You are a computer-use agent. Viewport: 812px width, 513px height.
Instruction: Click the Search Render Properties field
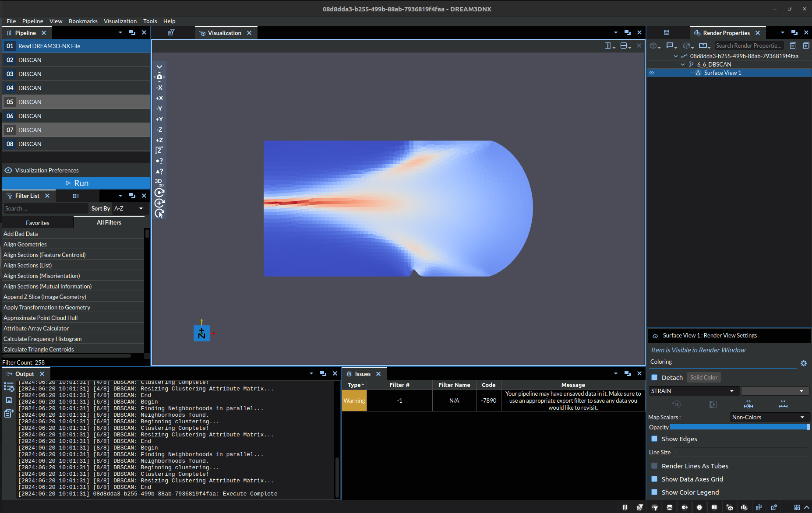click(x=749, y=46)
